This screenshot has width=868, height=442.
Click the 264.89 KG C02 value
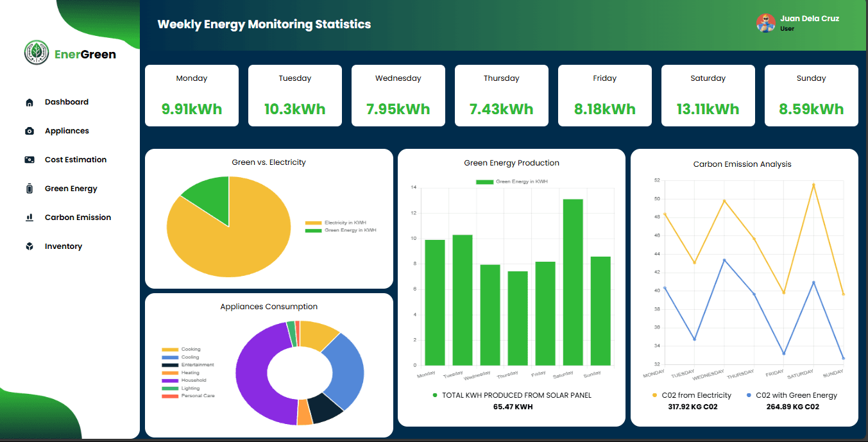792,407
